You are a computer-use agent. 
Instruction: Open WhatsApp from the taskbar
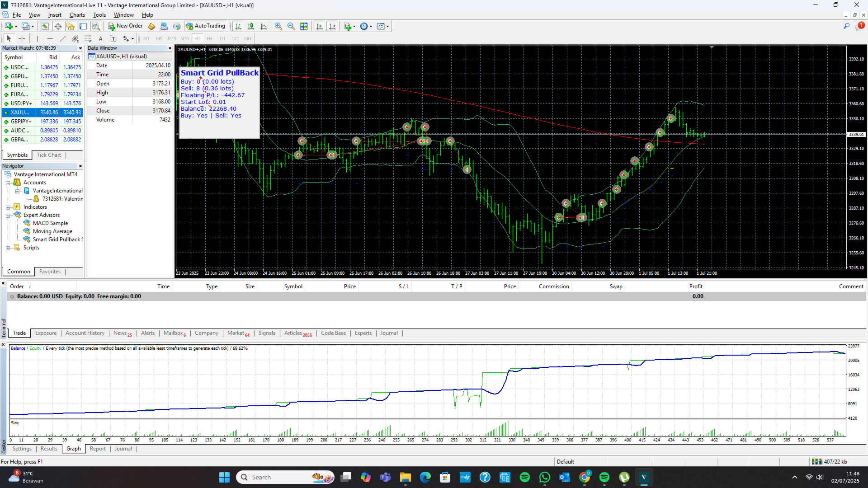click(x=545, y=477)
